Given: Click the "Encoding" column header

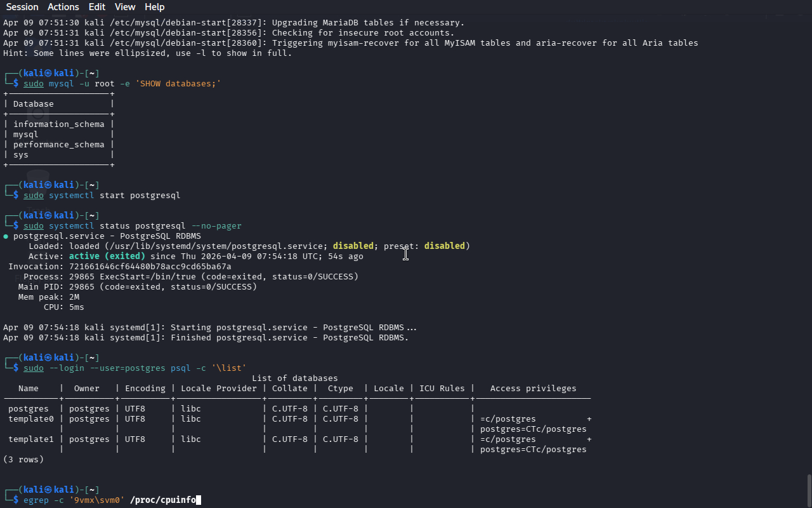Looking at the screenshot, I should click(145, 389).
